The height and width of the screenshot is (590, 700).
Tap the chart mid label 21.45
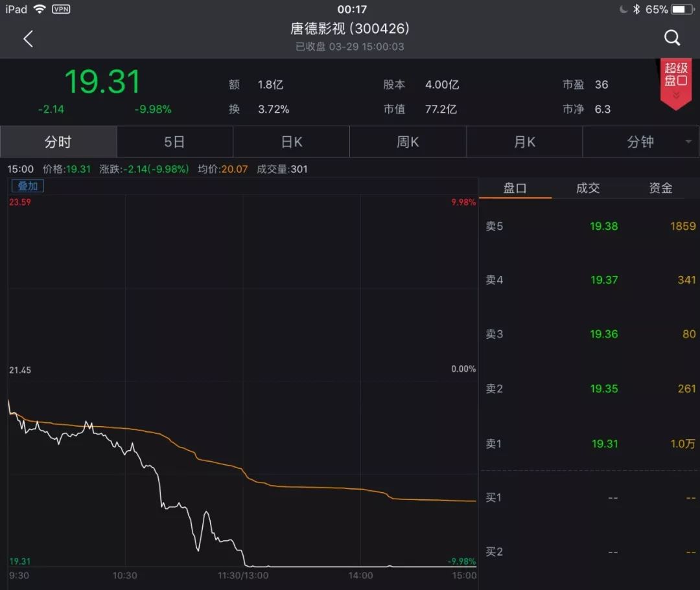(x=20, y=370)
